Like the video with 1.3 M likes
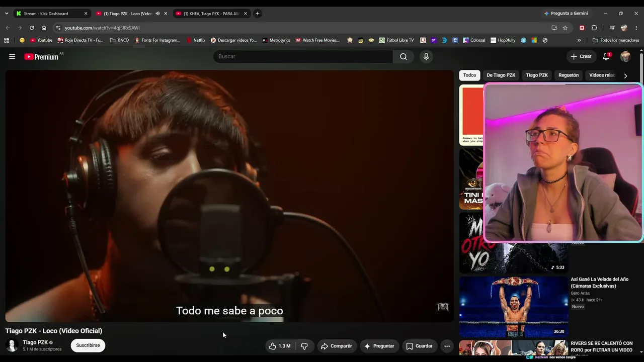Viewport: 644px width, 362px height. 279,346
